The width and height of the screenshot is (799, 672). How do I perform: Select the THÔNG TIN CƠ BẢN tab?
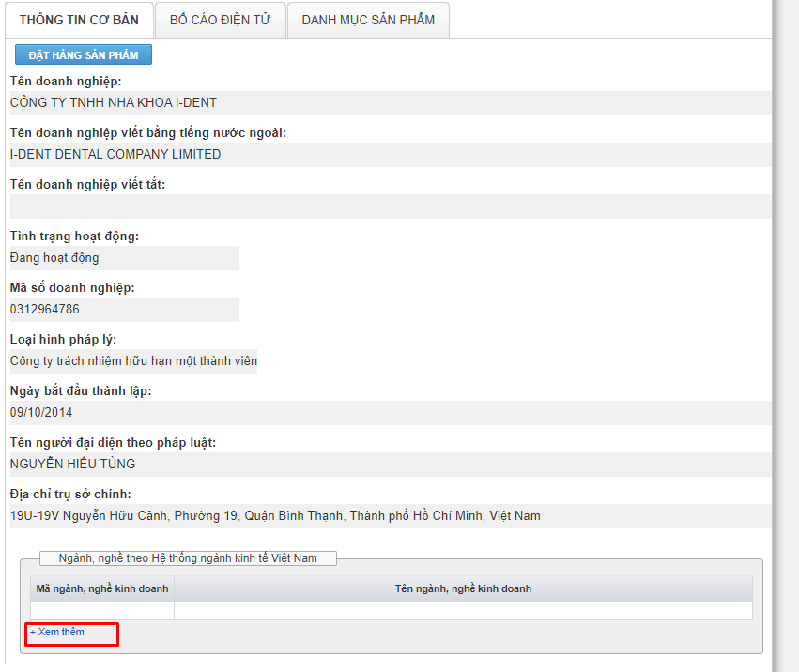[79, 20]
